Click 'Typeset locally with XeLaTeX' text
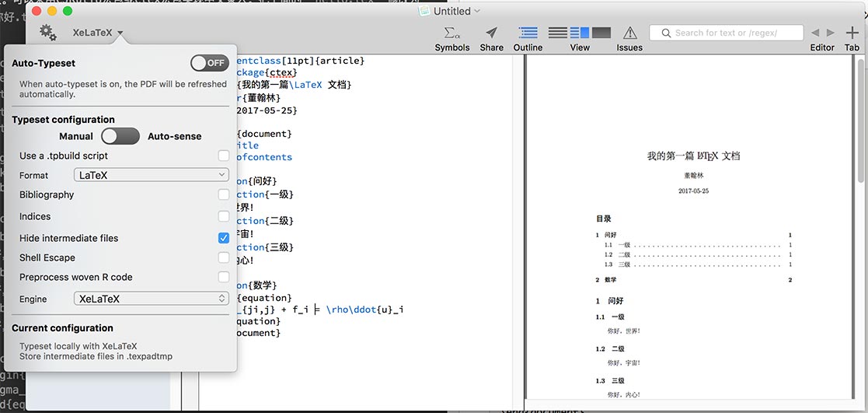 (78, 346)
